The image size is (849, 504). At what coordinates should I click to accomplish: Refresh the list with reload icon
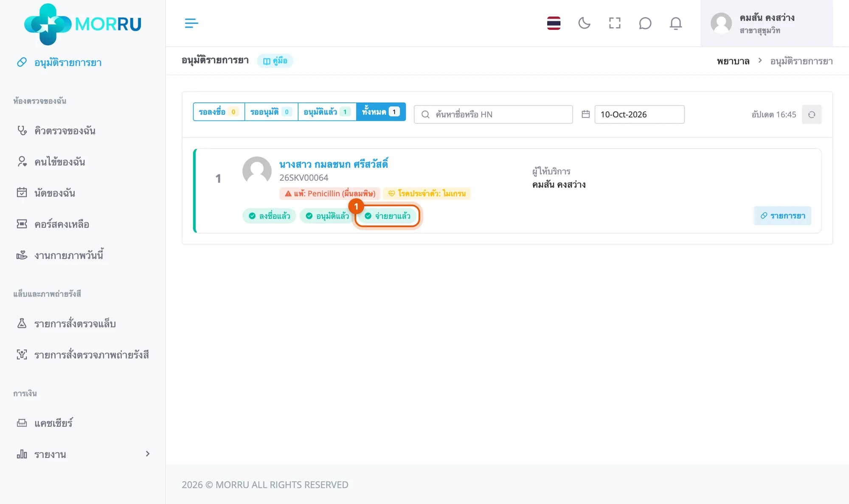(812, 115)
